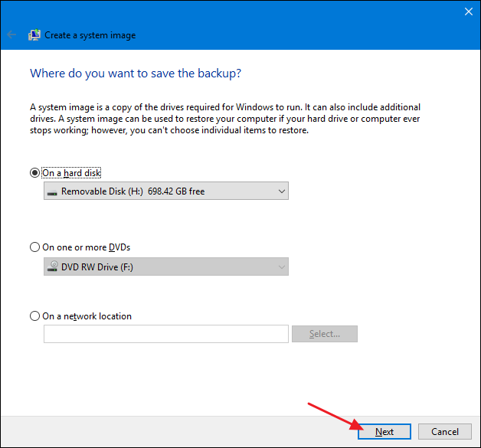The width and height of the screenshot is (481, 448).
Task: Close the Create a system image window
Action: pos(468,11)
